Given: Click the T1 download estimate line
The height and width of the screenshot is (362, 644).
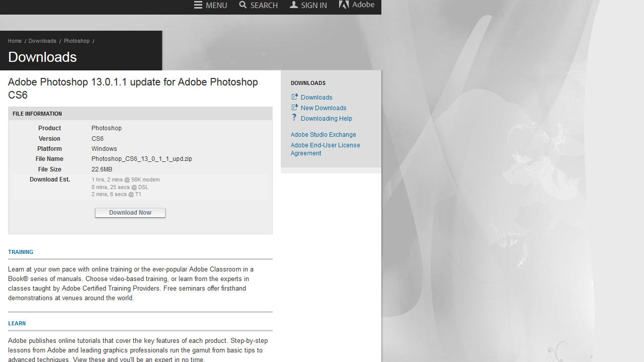Looking at the screenshot, I should tap(116, 194).
